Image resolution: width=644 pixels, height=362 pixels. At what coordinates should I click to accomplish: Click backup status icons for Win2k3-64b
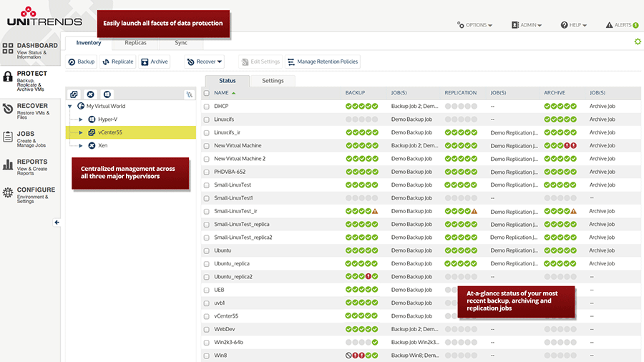point(361,342)
